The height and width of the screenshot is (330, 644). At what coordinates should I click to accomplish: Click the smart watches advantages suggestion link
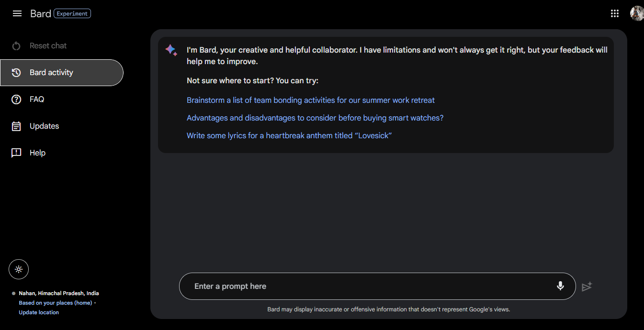pyautogui.click(x=315, y=118)
